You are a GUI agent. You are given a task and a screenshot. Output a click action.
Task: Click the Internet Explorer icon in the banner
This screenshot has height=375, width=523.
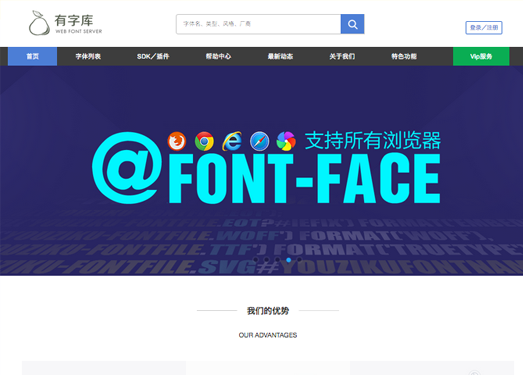click(x=232, y=141)
